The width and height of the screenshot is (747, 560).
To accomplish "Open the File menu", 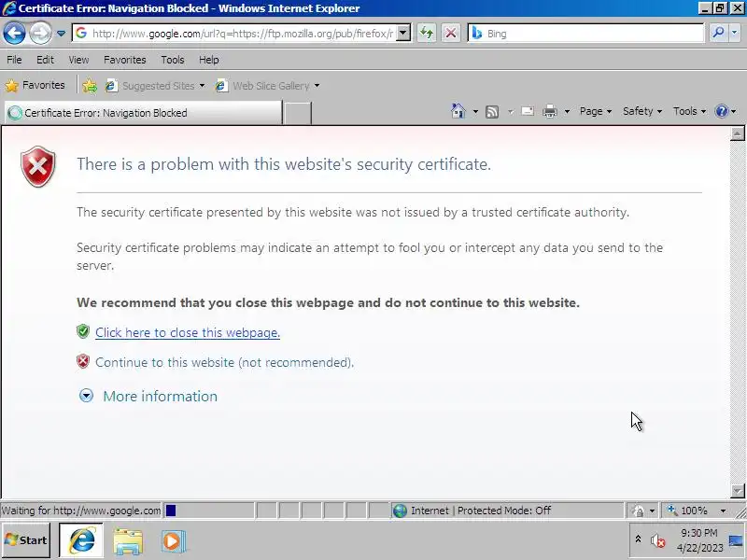I will (x=14, y=60).
